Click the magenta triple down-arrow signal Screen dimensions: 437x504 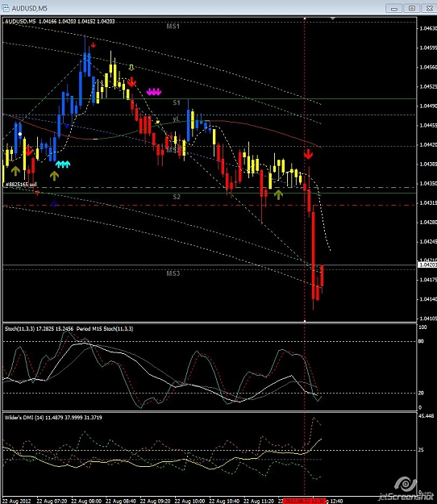click(x=153, y=92)
